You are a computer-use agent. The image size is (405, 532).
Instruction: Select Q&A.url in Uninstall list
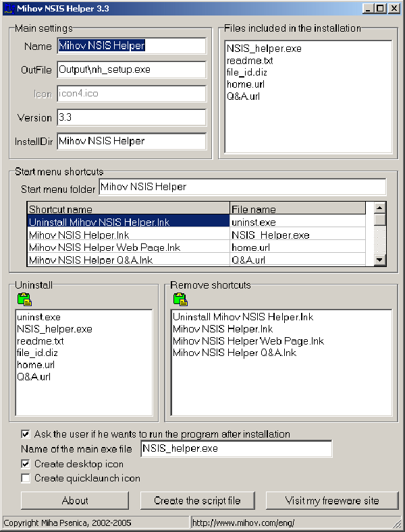[x=34, y=377]
